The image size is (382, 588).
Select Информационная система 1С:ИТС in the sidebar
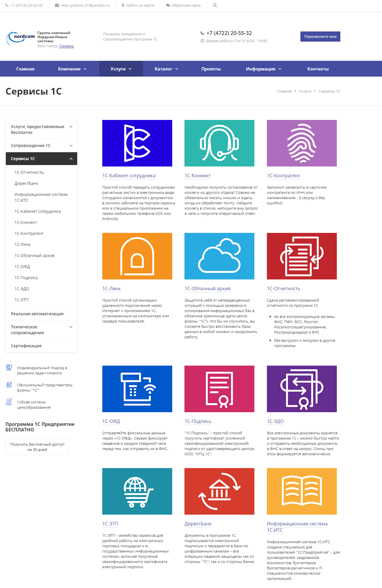click(x=41, y=197)
